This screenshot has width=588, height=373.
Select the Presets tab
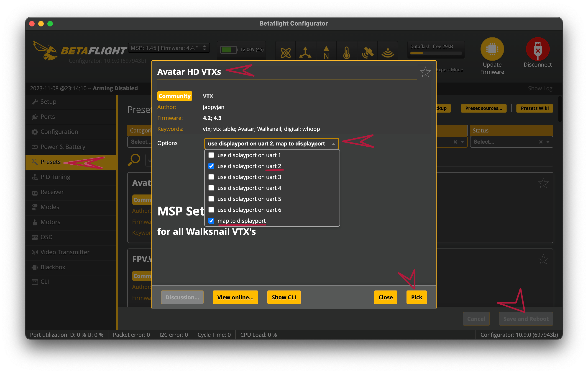(x=71, y=162)
